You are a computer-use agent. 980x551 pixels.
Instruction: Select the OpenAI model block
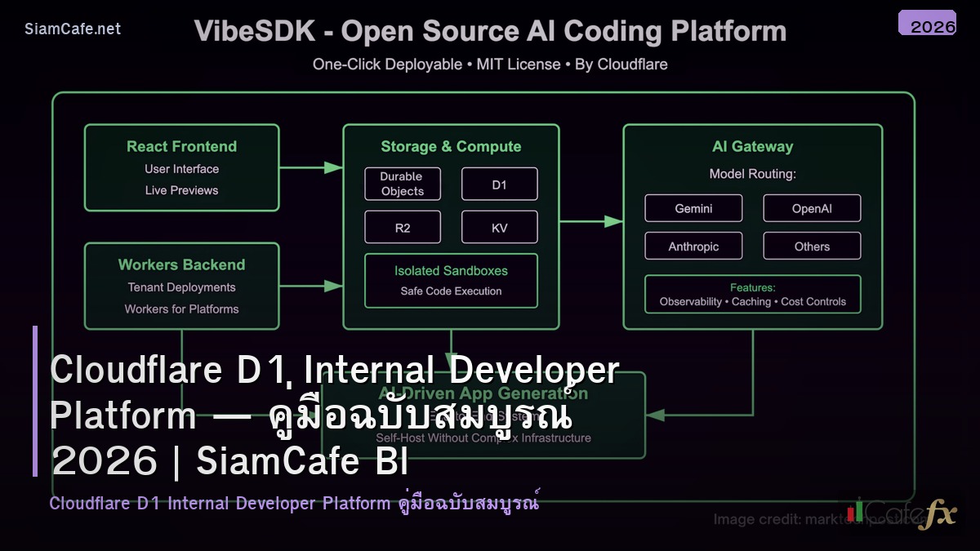click(812, 208)
